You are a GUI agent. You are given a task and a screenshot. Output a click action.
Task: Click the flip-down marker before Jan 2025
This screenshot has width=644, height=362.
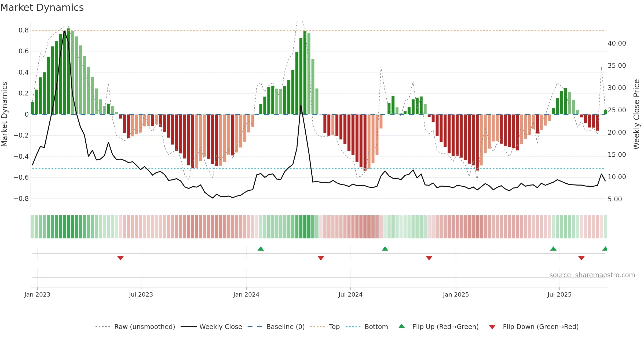429,258
